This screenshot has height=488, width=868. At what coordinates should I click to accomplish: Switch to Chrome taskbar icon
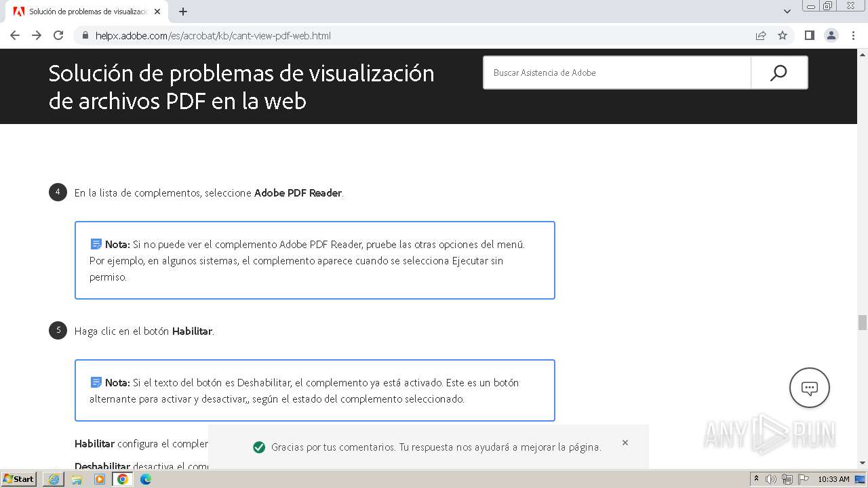(123, 479)
